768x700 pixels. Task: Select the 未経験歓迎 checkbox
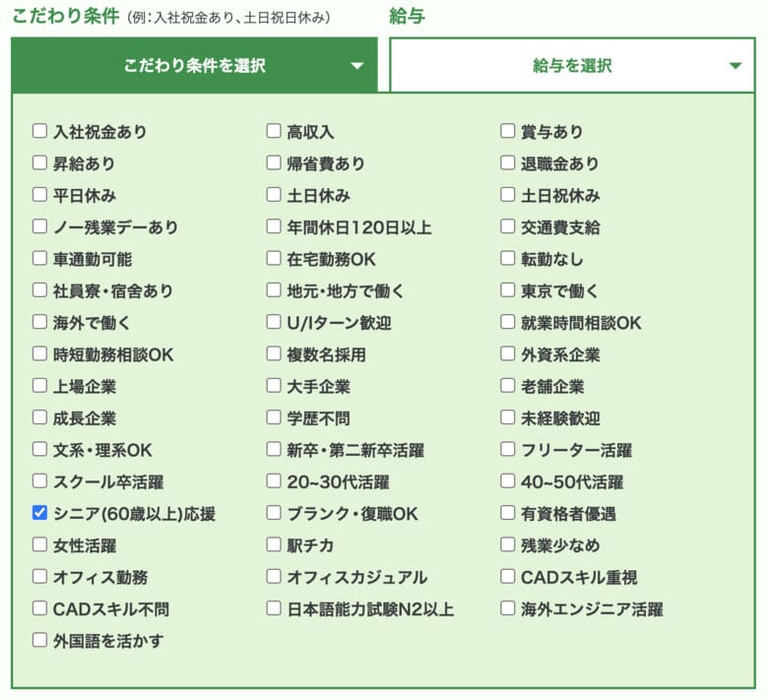pos(507,417)
